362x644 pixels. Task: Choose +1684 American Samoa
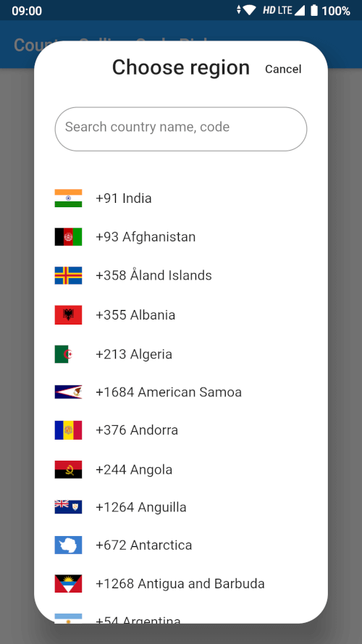point(181,392)
